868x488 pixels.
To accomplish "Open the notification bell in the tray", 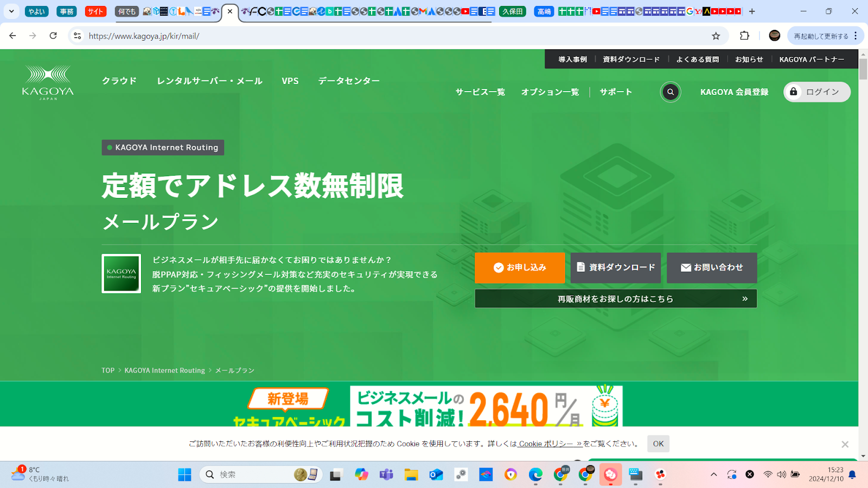I will [x=852, y=474].
